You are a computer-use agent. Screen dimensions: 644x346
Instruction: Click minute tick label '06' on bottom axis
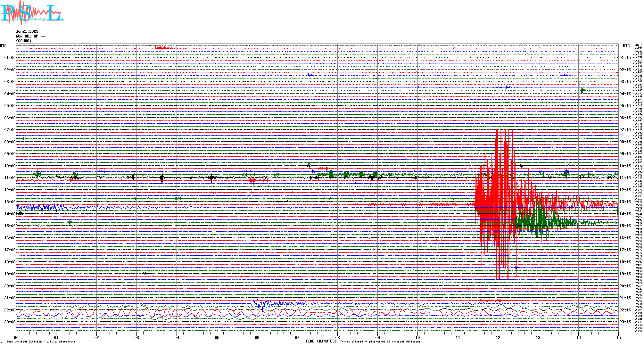point(257,337)
